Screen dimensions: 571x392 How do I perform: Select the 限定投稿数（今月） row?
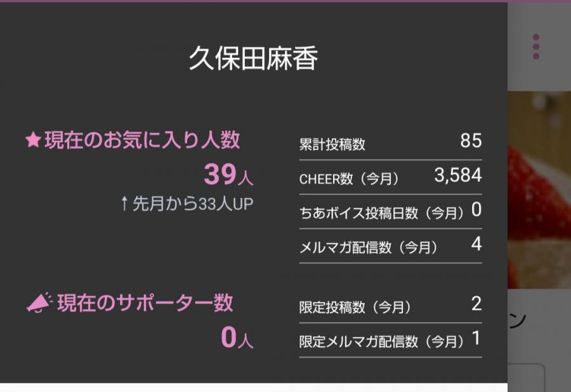tap(390, 306)
